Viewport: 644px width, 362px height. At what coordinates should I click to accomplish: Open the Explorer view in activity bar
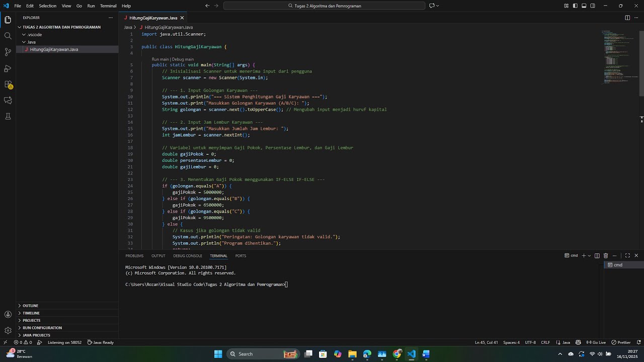coord(8,20)
